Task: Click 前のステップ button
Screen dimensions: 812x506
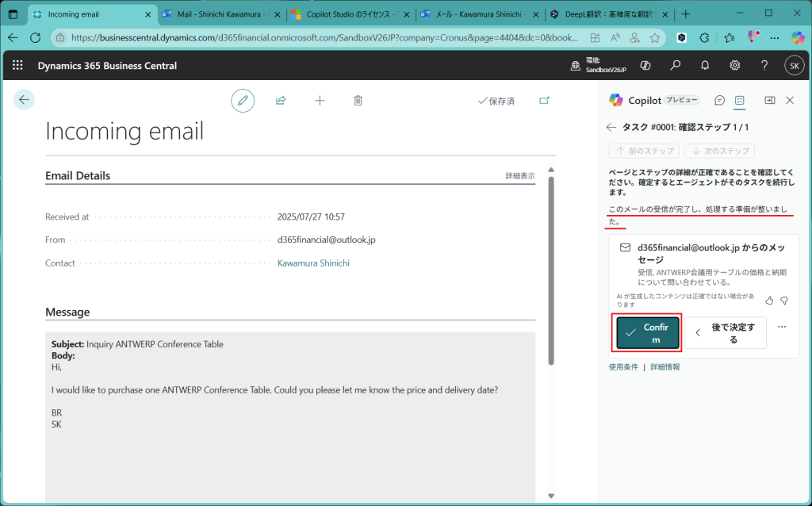Action: 644,151
